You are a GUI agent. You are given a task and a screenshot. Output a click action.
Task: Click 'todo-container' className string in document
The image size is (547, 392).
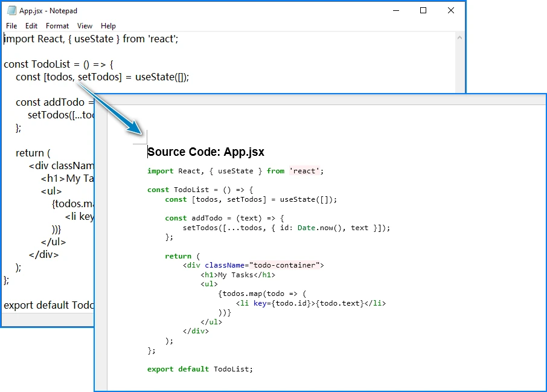[284, 265]
